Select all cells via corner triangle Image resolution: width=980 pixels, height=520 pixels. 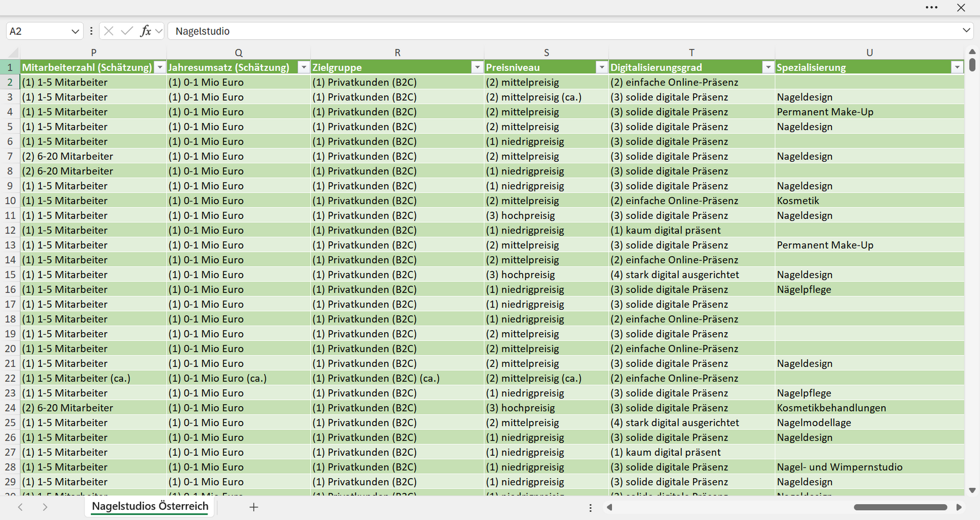[13, 53]
